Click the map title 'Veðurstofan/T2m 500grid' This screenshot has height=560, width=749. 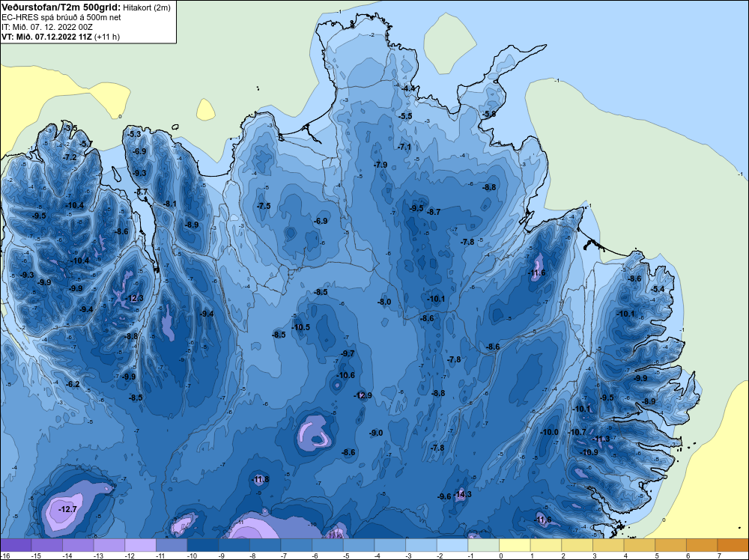(x=60, y=7)
